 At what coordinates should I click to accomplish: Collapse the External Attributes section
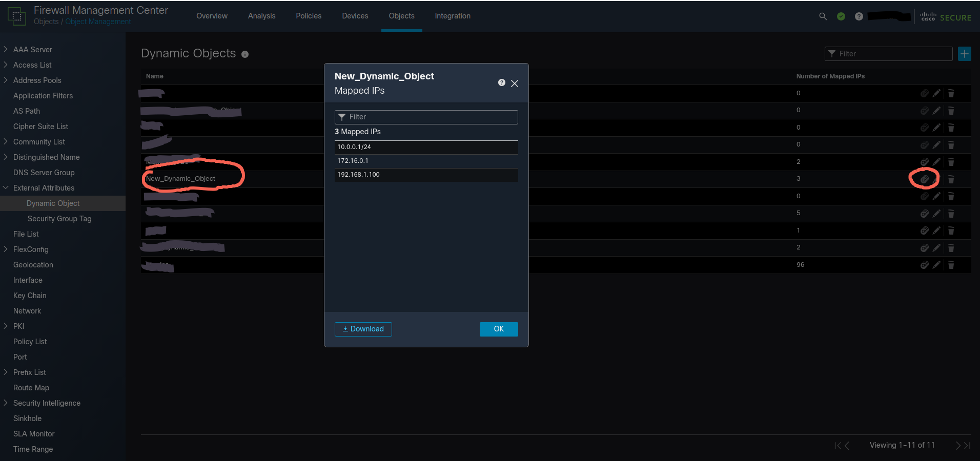pos(5,187)
